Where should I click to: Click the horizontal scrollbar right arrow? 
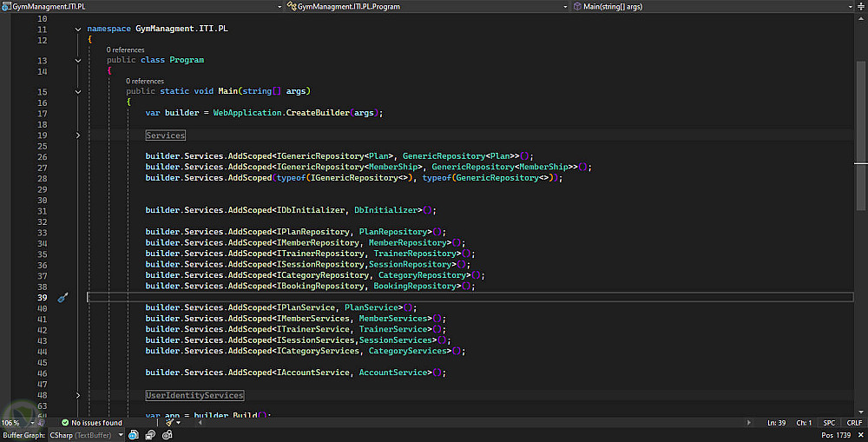[x=749, y=423]
